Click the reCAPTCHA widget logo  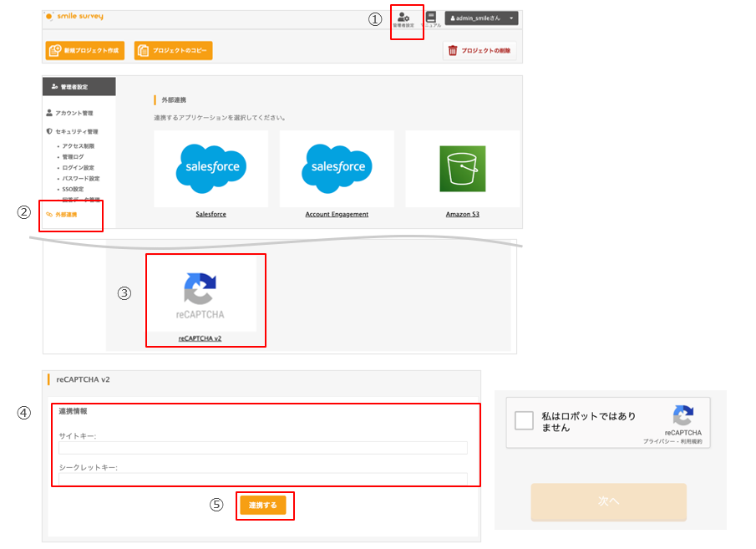coord(683,416)
